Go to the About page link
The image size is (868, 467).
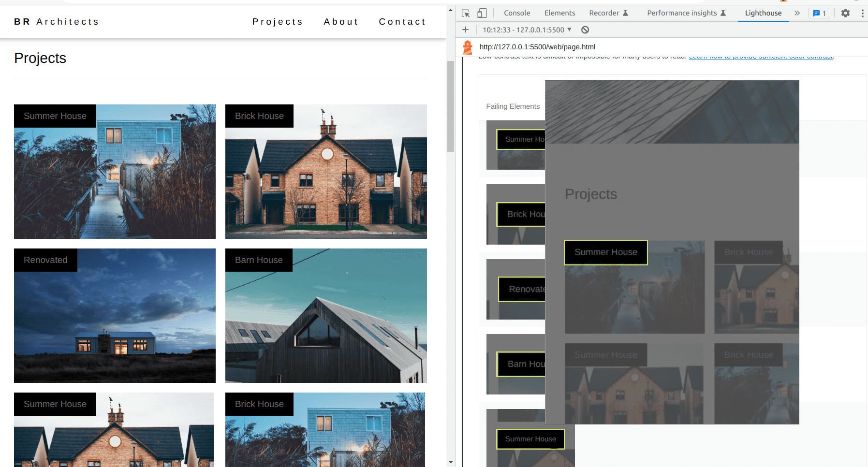[341, 22]
